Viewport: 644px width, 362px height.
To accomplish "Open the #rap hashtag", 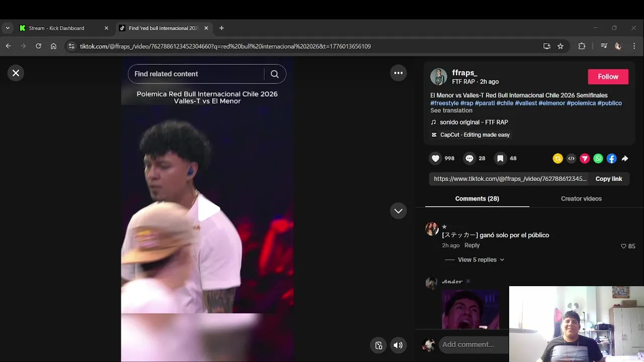I will tap(467, 103).
